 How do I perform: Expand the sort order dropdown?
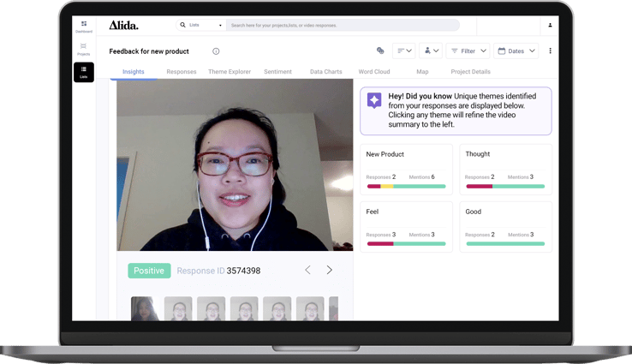(404, 51)
